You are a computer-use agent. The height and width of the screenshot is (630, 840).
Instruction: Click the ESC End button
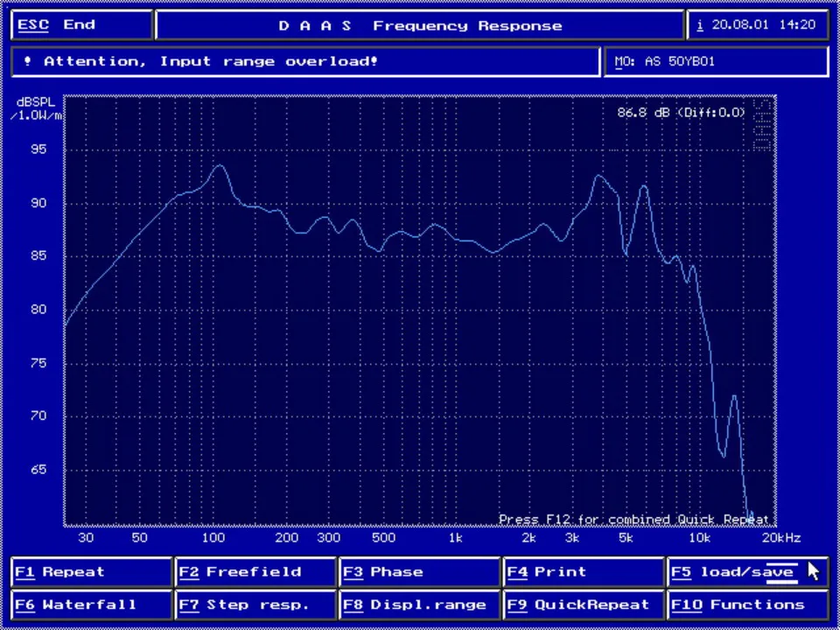(82, 25)
